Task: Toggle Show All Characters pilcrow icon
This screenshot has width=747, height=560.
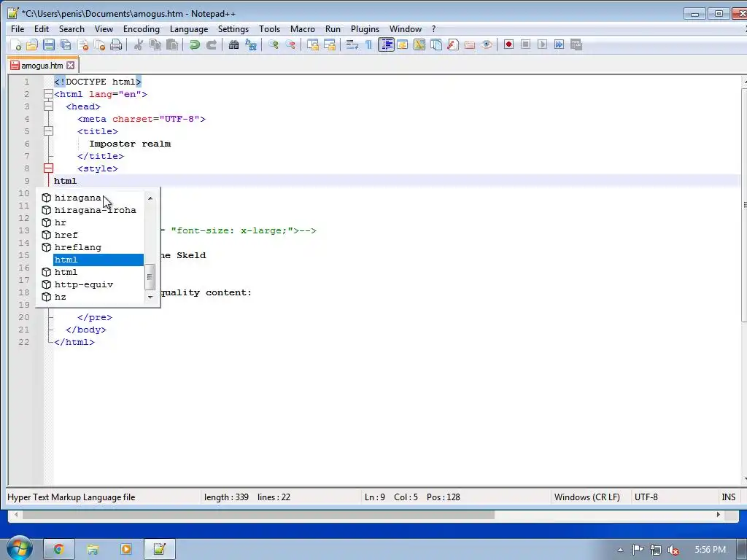Action: 368,44
